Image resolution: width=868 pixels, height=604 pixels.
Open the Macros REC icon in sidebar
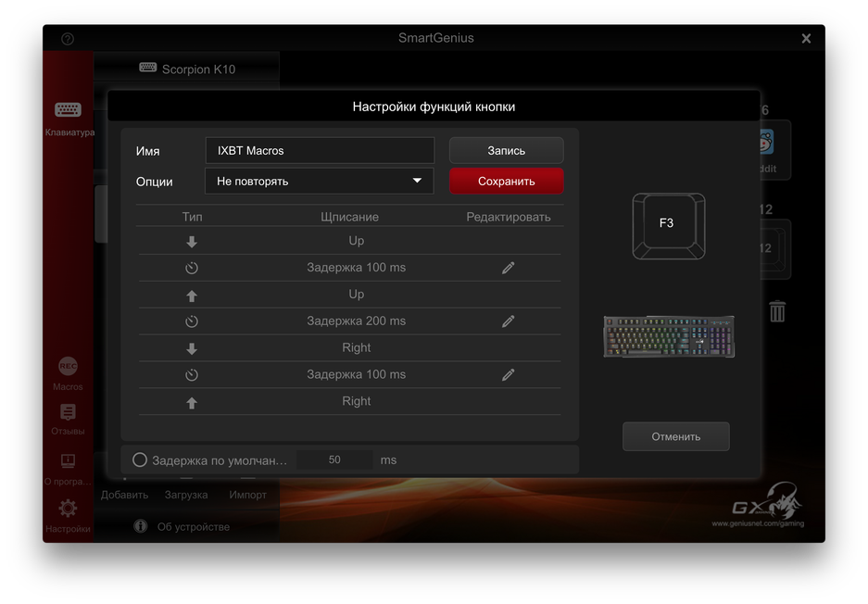[69, 366]
